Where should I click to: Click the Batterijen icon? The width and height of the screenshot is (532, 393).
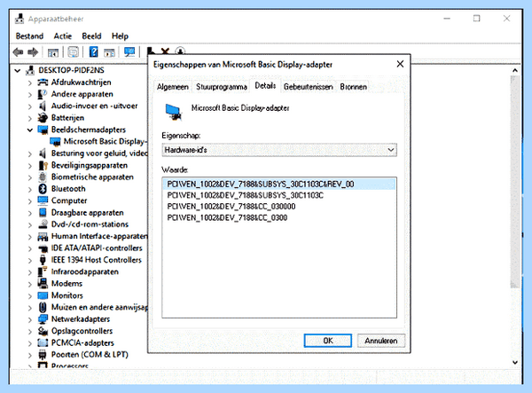43,118
